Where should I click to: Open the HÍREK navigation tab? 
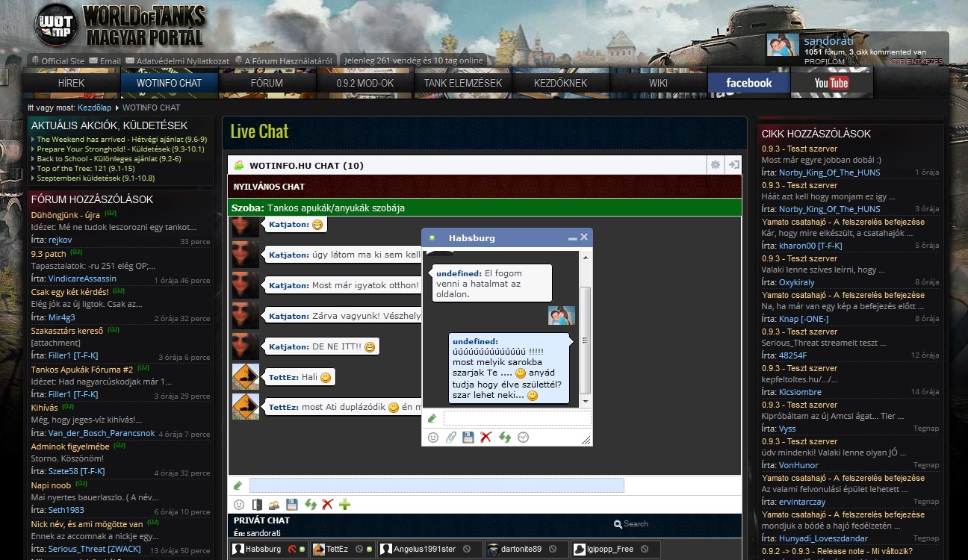coord(72,83)
